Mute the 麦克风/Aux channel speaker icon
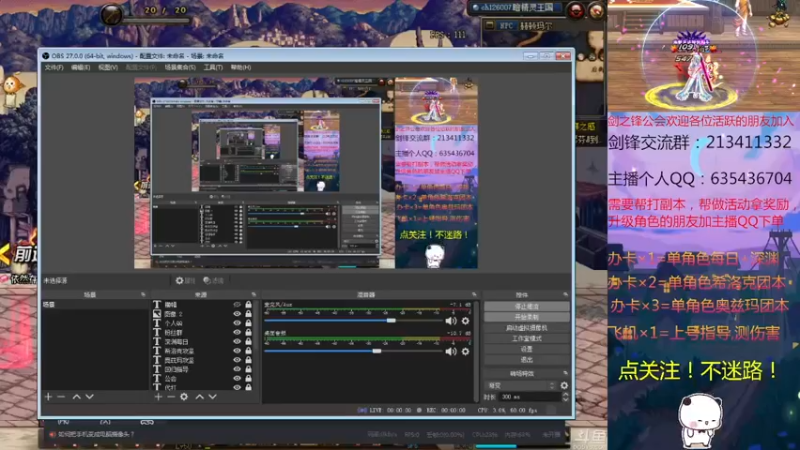This screenshot has height=450, width=800. pyautogui.click(x=451, y=321)
